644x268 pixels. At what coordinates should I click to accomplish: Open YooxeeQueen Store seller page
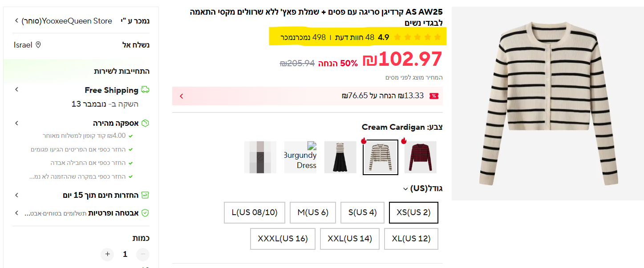[66, 21]
